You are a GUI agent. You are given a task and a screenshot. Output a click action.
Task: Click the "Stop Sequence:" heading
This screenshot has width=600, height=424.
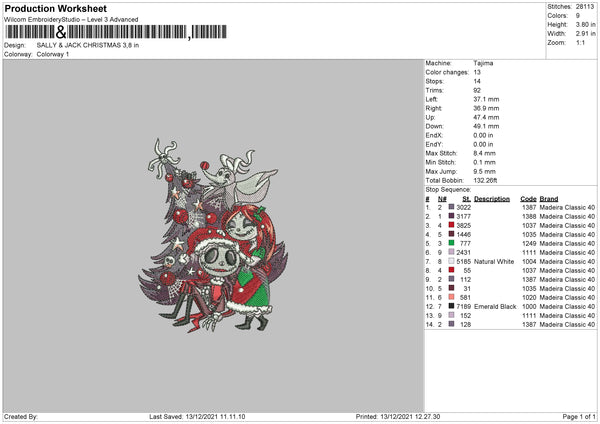coord(448,190)
